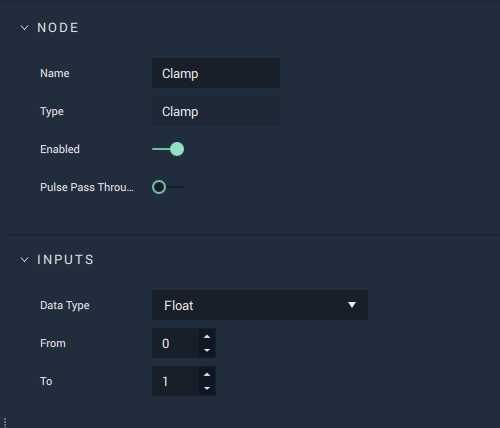Click the Enabled label text

pos(60,149)
